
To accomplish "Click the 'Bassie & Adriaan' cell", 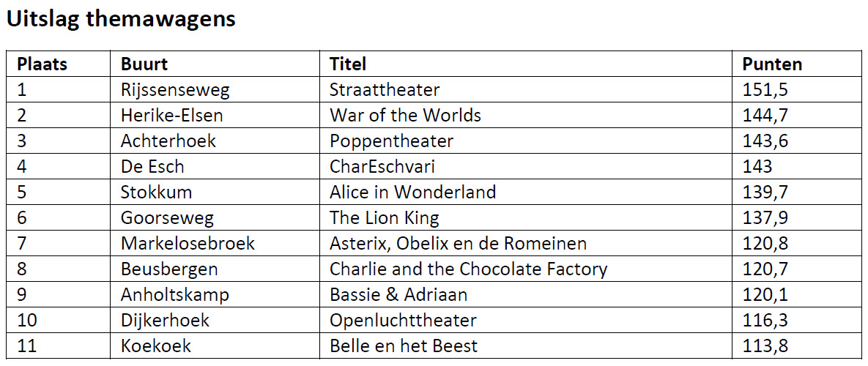I will (x=398, y=295).
